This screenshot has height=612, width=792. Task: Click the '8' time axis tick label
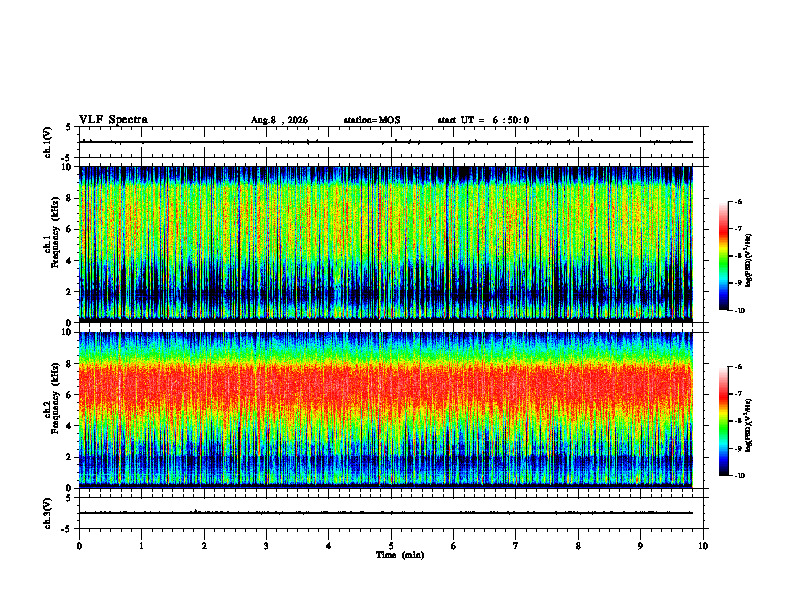pyautogui.click(x=578, y=546)
